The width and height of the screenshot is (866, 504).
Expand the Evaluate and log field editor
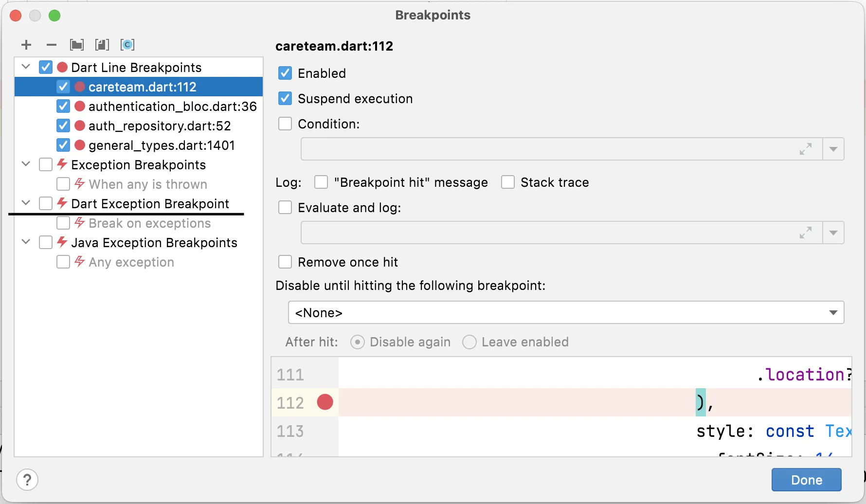point(806,233)
